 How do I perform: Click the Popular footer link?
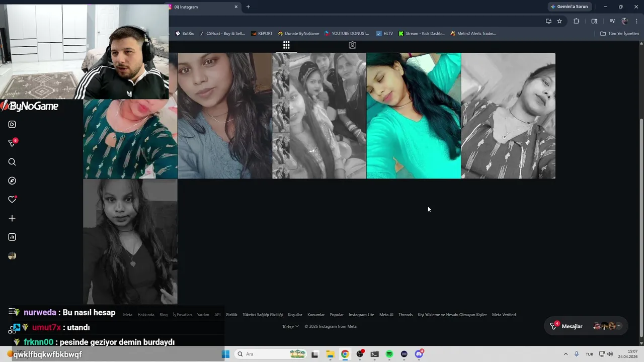(x=337, y=315)
